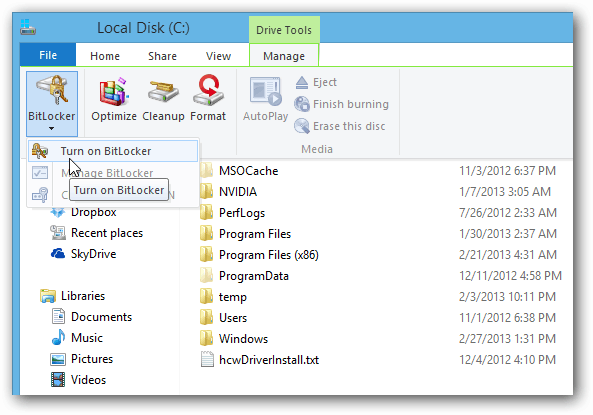Open Recent places in navigation pane

107,233
